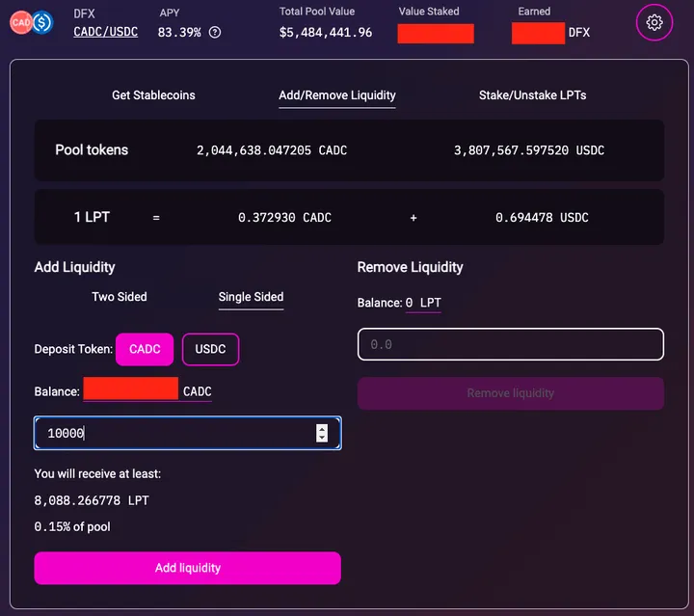This screenshot has height=616, width=694.
Task: Select USDC as the deposit token
Action: [210, 349]
